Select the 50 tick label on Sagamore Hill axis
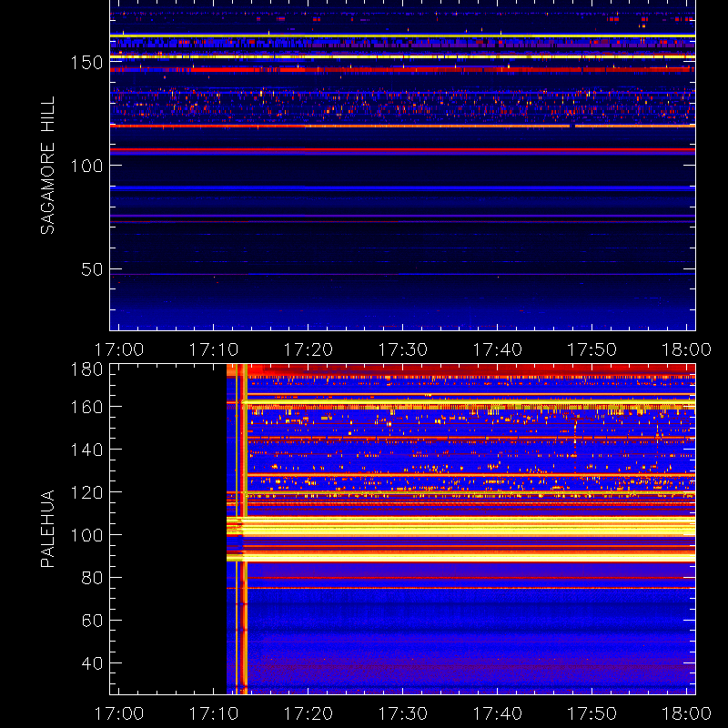This screenshot has height=728, width=728. [92, 269]
